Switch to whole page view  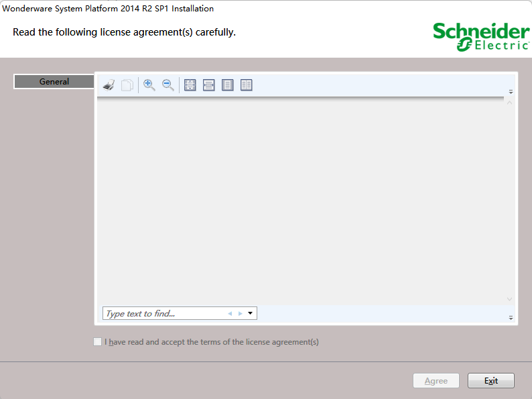[x=228, y=85]
